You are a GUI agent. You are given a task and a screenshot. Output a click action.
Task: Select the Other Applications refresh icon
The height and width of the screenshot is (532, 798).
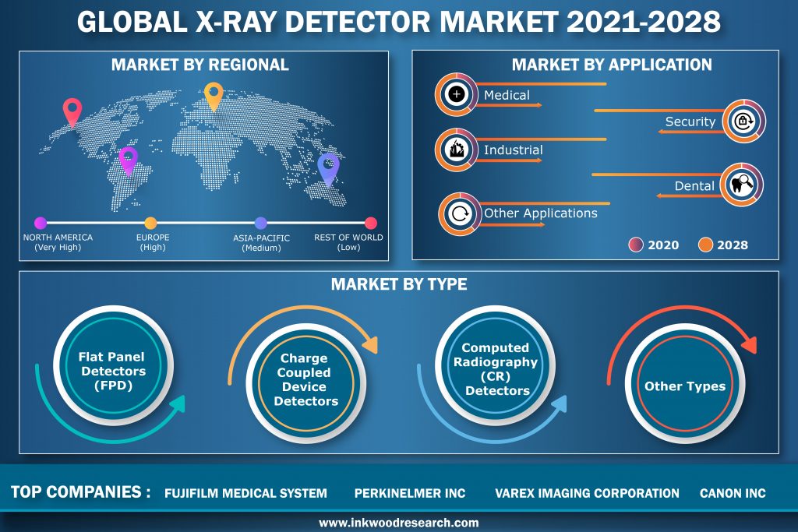point(460,213)
